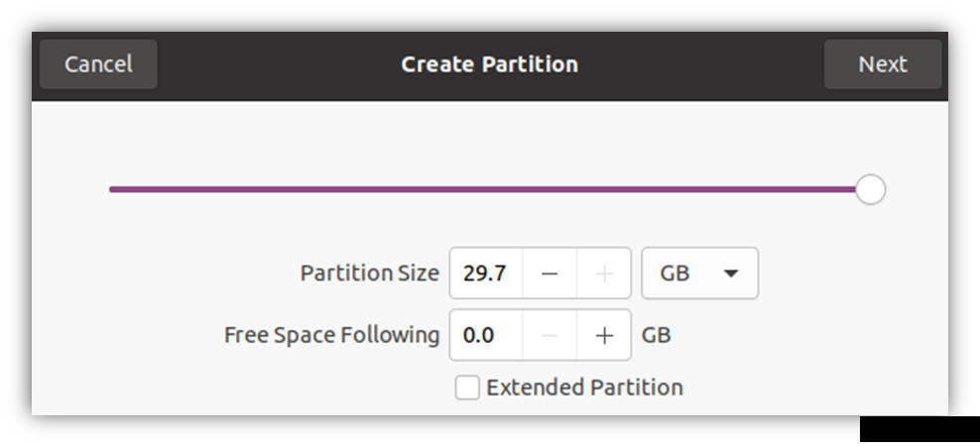Viewport: 980px width, 447px height.
Task: Increase Partition Size with plus icon
Action: [604, 274]
